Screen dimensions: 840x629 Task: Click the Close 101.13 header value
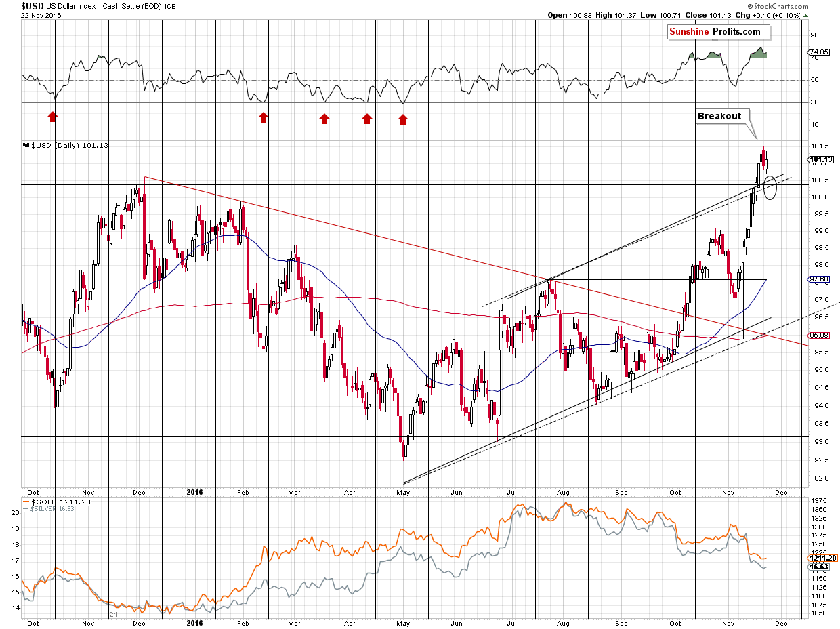pos(709,14)
